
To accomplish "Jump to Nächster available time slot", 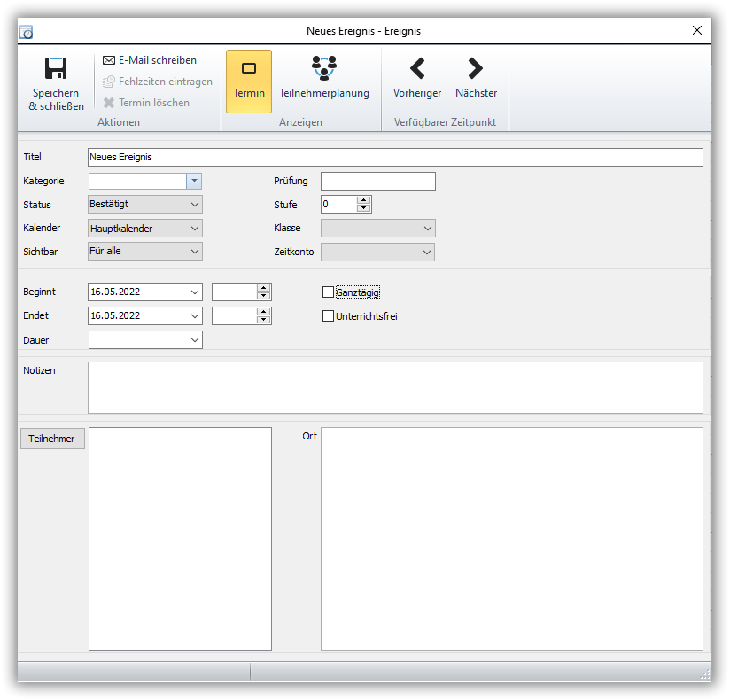I will click(476, 68).
